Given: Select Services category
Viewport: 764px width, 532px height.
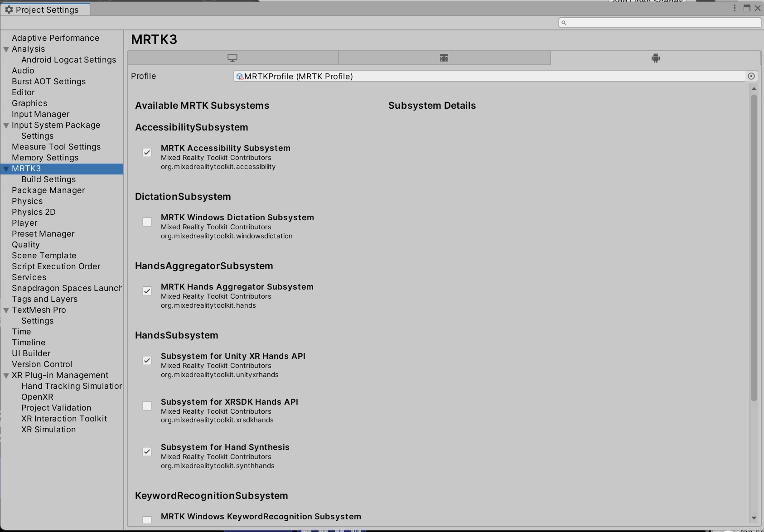Looking at the screenshot, I should [62, 277].
